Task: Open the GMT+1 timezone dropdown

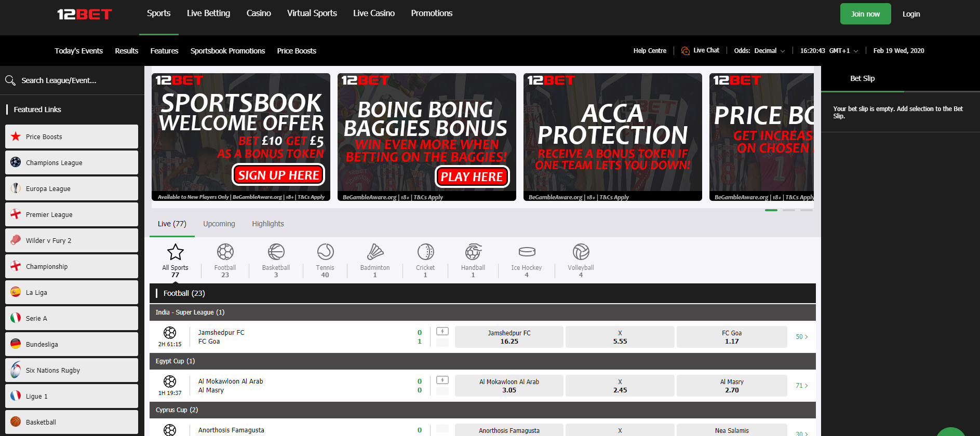Action: pyautogui.click(x=843, y=51)
